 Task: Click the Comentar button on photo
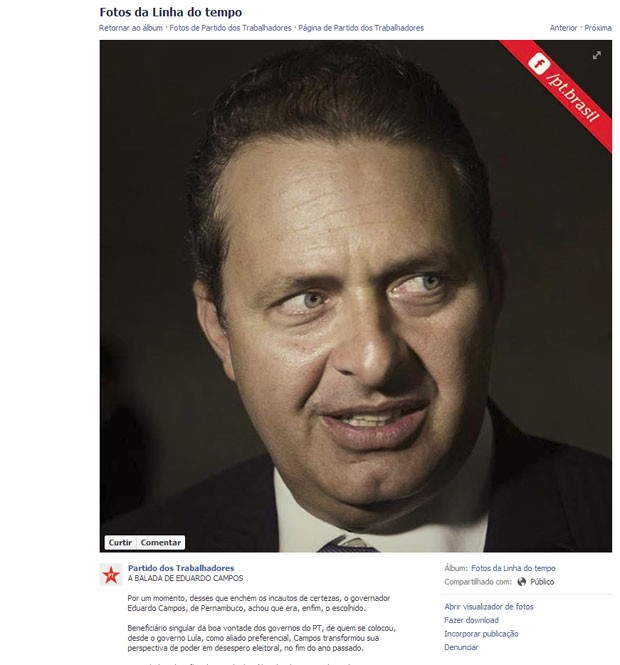[161, 542]
